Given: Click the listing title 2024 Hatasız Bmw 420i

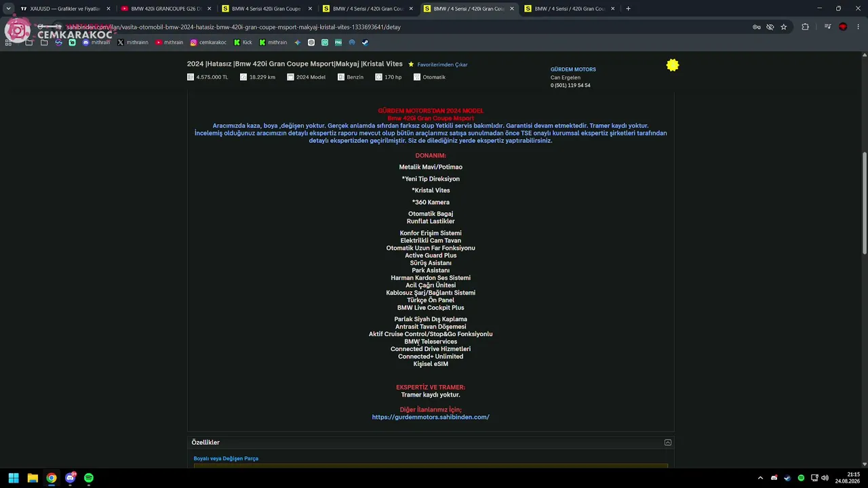Looking at the screenshot, I should coord(295,64).
